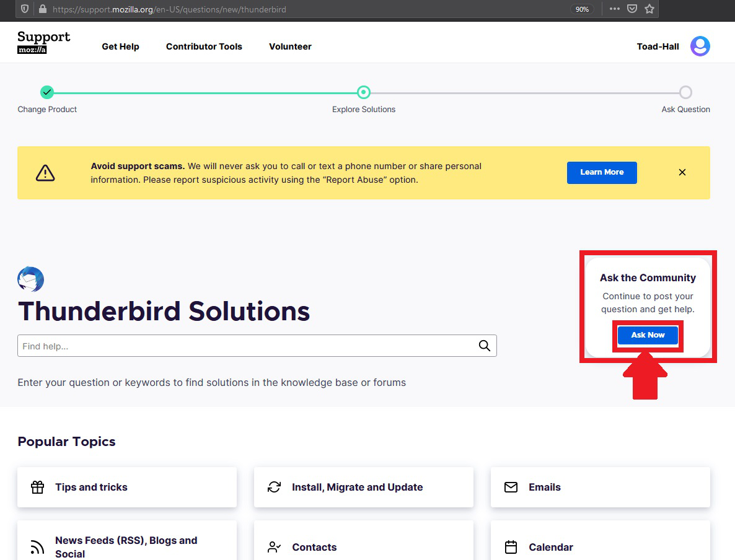Click the Ask Question step circle
The height and width of the screenshot is (560, 735).
(x=685, y=92)
